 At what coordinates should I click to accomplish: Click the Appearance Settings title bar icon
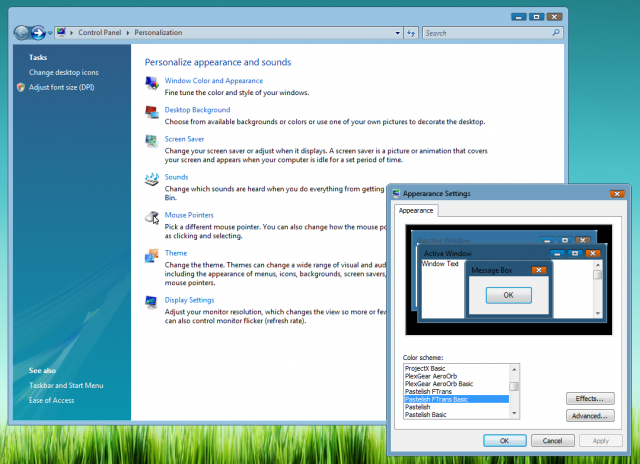click(396, 193)
